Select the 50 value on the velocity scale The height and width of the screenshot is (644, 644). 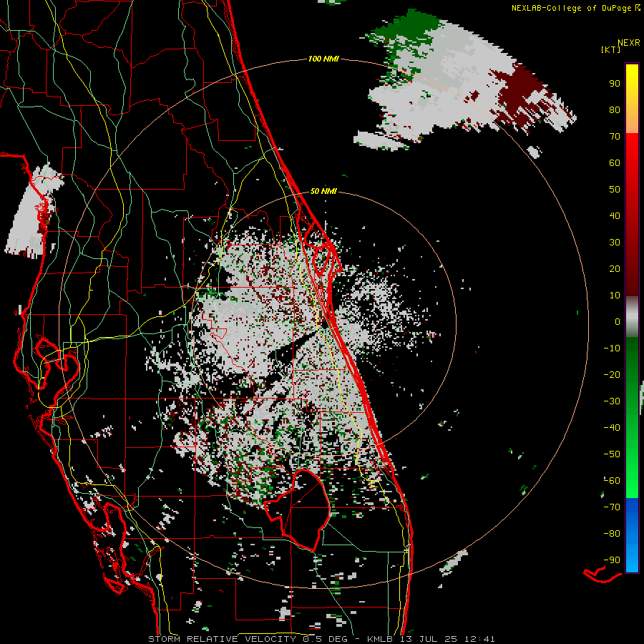click(x=615, y=190)
